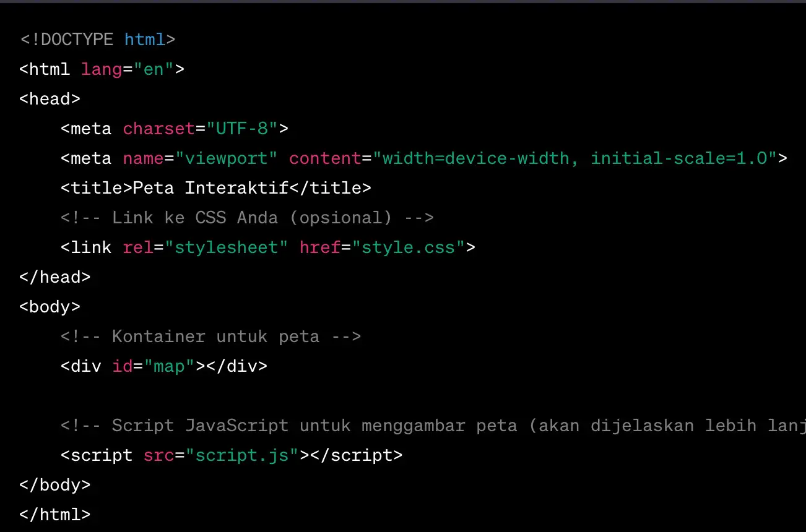Click the opening <head> tag
806x532 pixels.
(50, 99)
